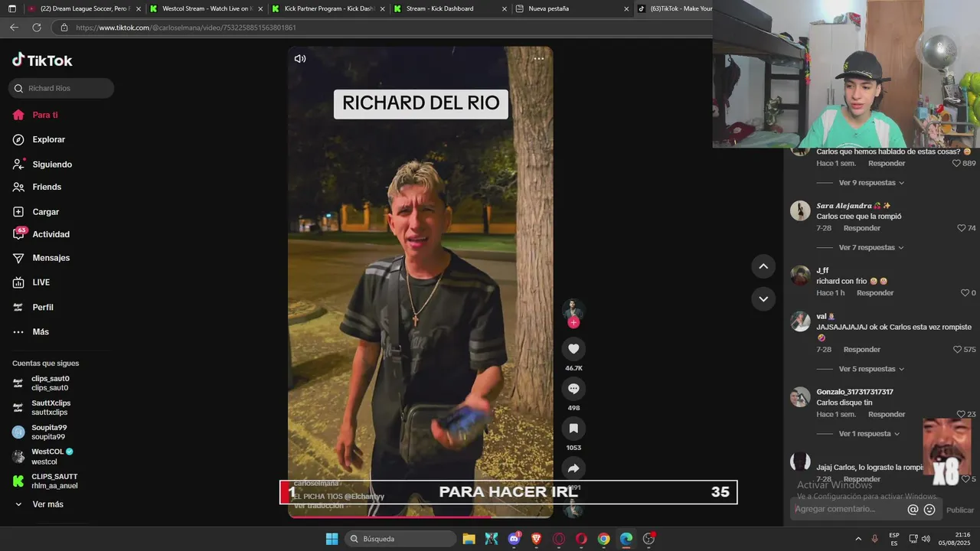Viewport: 980px width, 551px height.
Task: Open File Explorer from taskbar
Action: [469, 539]
